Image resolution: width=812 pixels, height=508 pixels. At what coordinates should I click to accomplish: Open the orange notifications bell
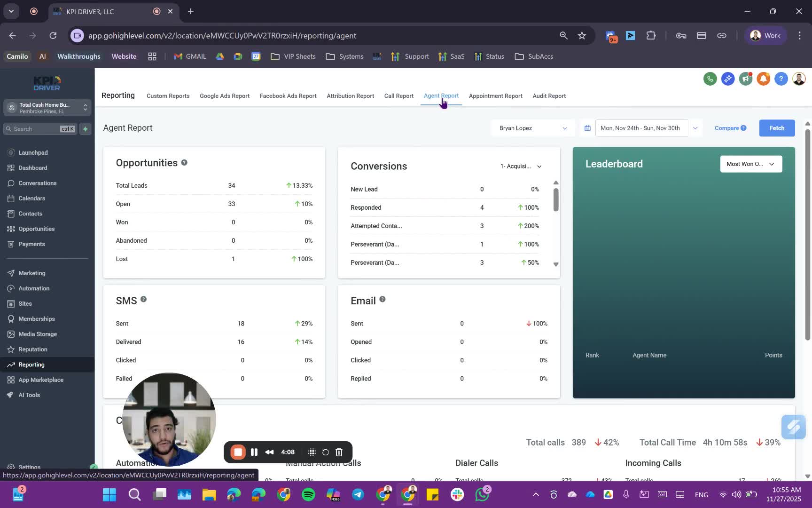tap(763, 79)
